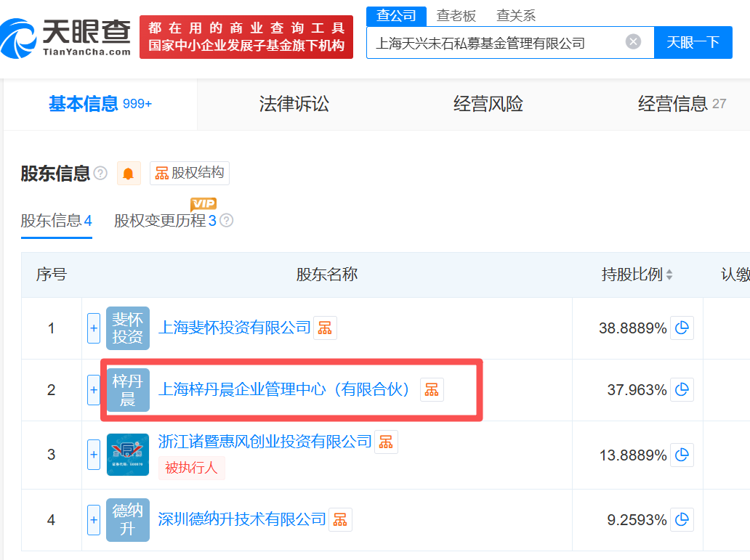Select the 股东信息 4 sub-tab
Viewport: 750px width, 560px height.
pos(57,221)
